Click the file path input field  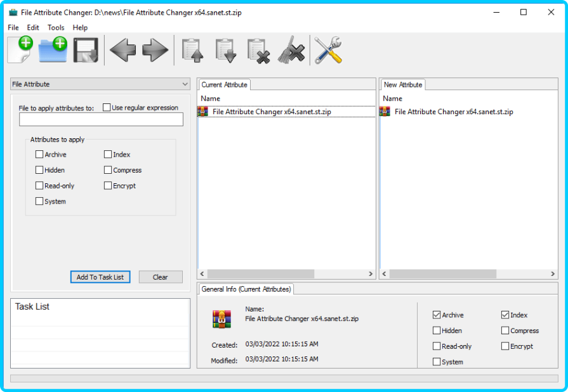coord(100,119)
